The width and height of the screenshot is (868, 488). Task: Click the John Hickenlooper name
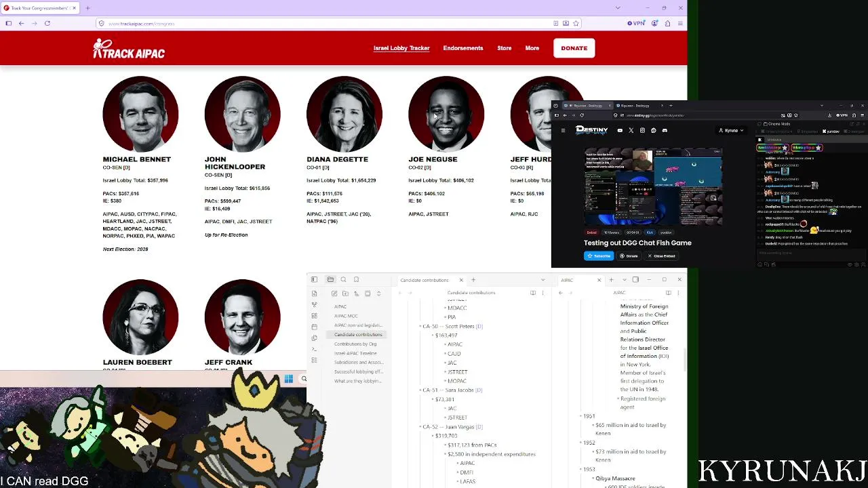(235, 163)
